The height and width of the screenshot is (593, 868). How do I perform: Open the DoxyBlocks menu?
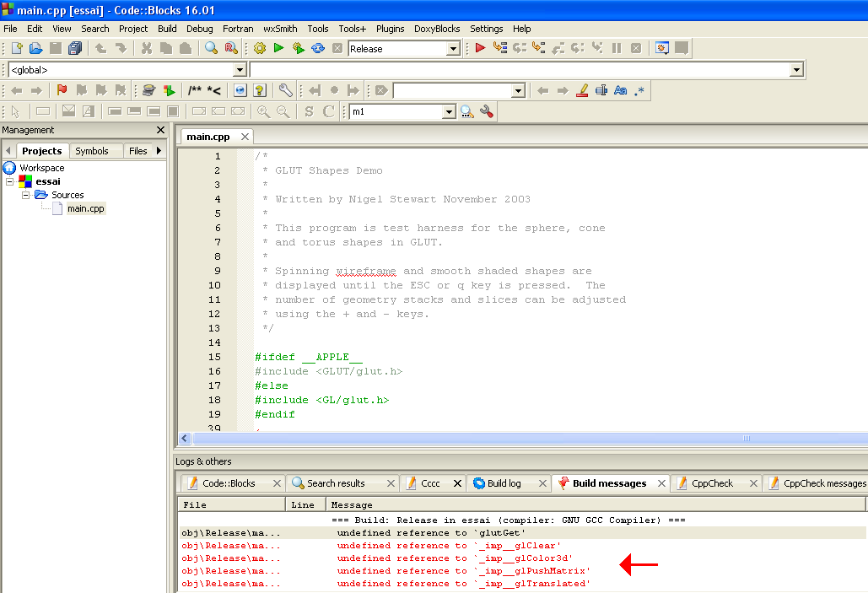tap(437, 29)
